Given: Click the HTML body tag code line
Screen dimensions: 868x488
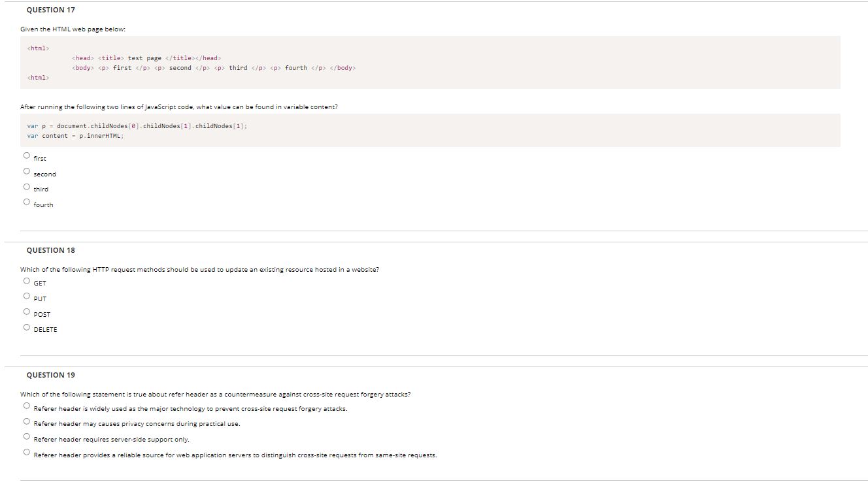Looking at the screenshot, I should [214, 68].
